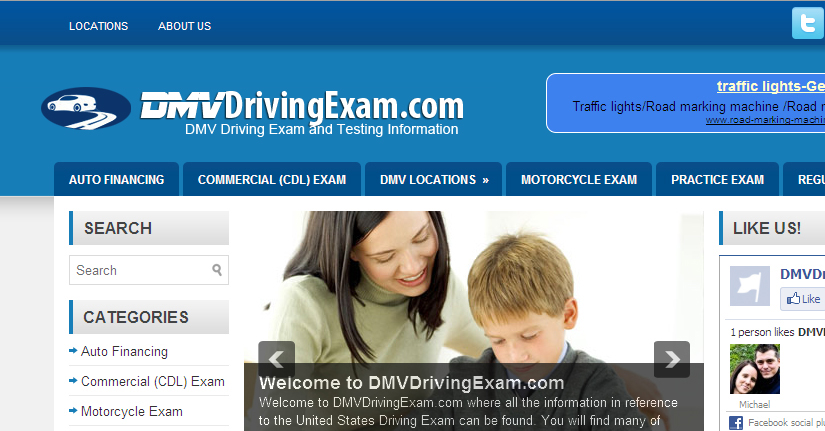
Task: Click the traffic lights ad headline
Action: pos(770,86)
